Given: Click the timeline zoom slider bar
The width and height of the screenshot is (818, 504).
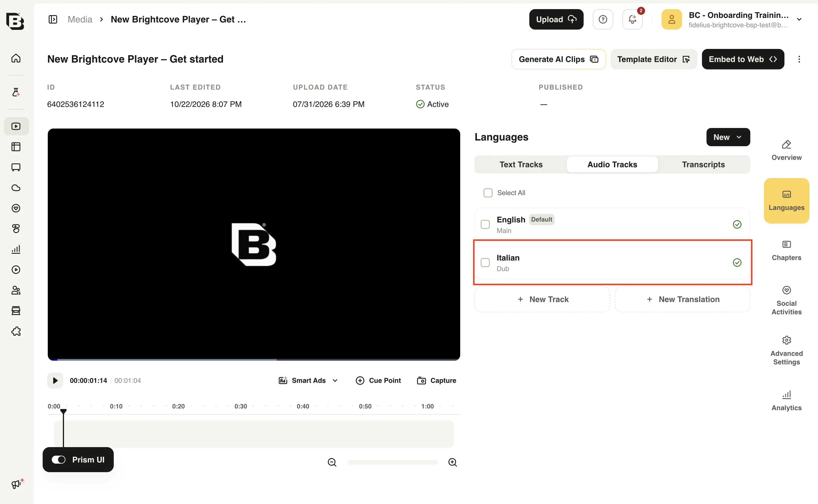Looking at the screenshot, I should click(x=392, y=462).
